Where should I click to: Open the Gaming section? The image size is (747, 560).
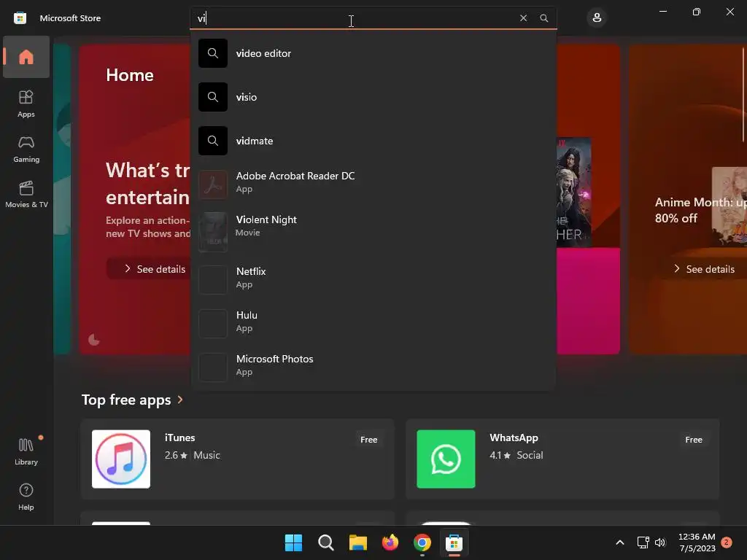[x=26, y=149]
